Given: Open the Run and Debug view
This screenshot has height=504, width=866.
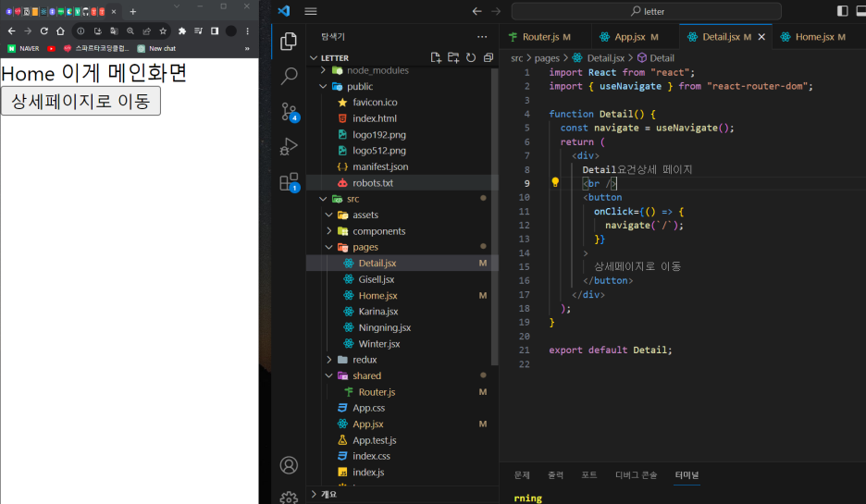Looking at the screenshot, I should point(289,147).
